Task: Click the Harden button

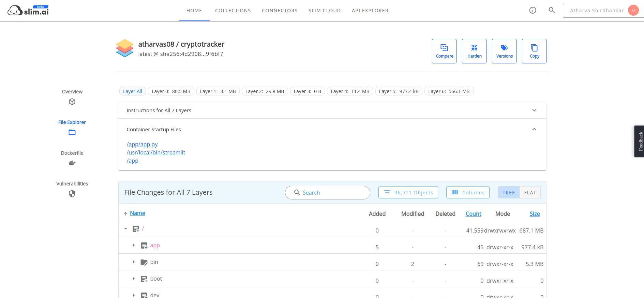Action: pyautogui.click(x=474, y=51)
